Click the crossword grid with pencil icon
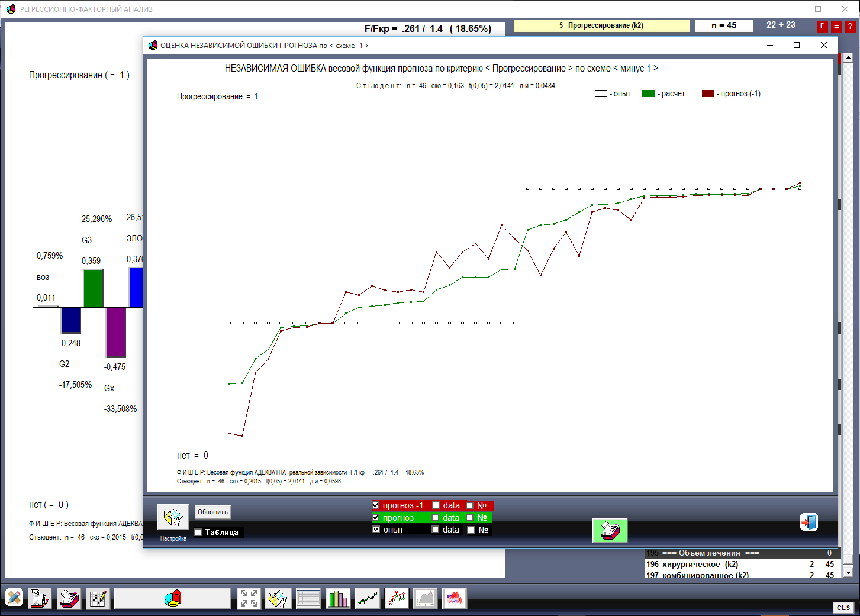 (98, 598)
